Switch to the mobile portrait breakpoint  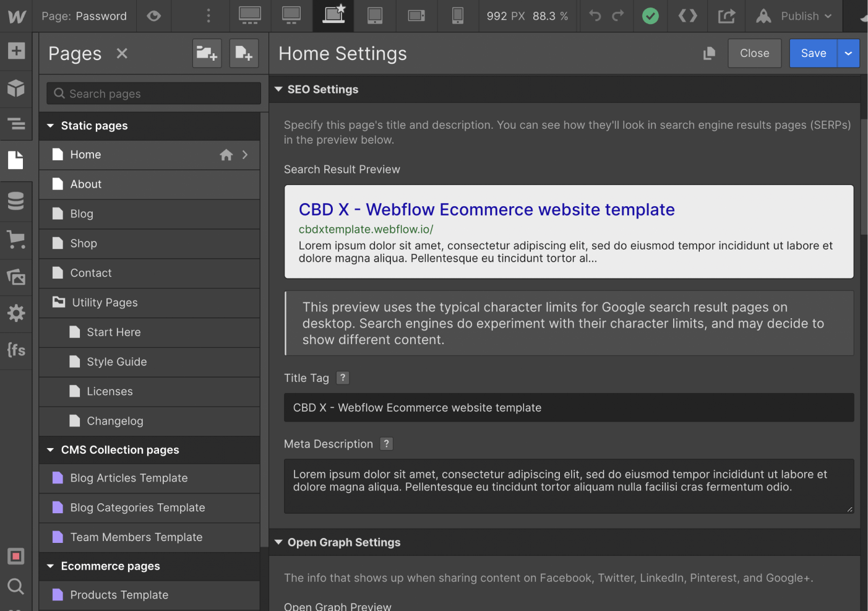point(458,16)
